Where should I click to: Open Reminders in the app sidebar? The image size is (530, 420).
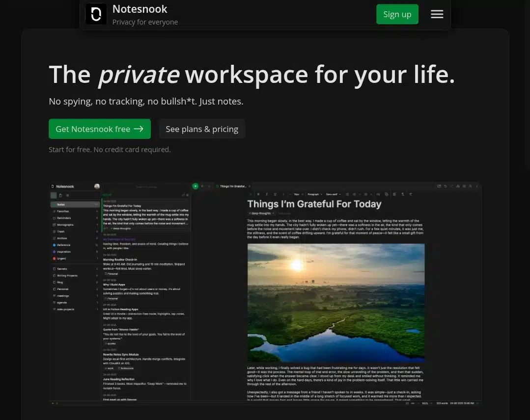pos(75,218)
